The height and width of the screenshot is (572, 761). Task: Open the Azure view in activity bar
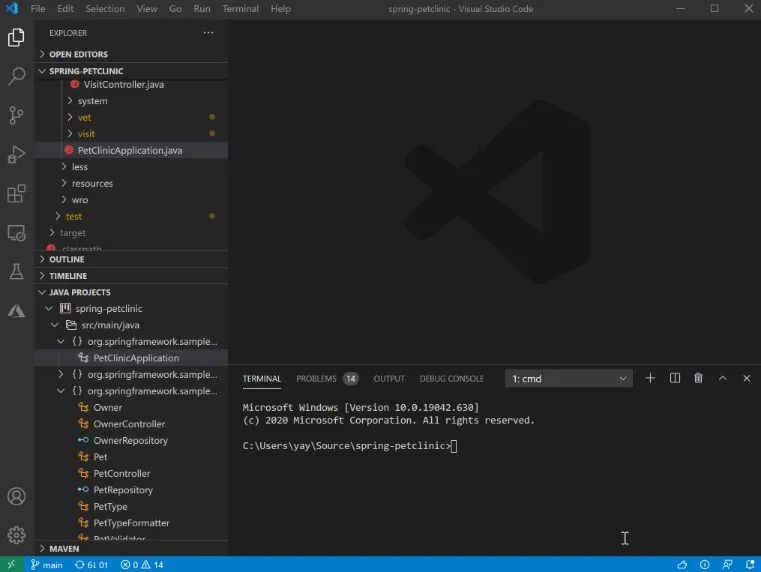(17, 311)
